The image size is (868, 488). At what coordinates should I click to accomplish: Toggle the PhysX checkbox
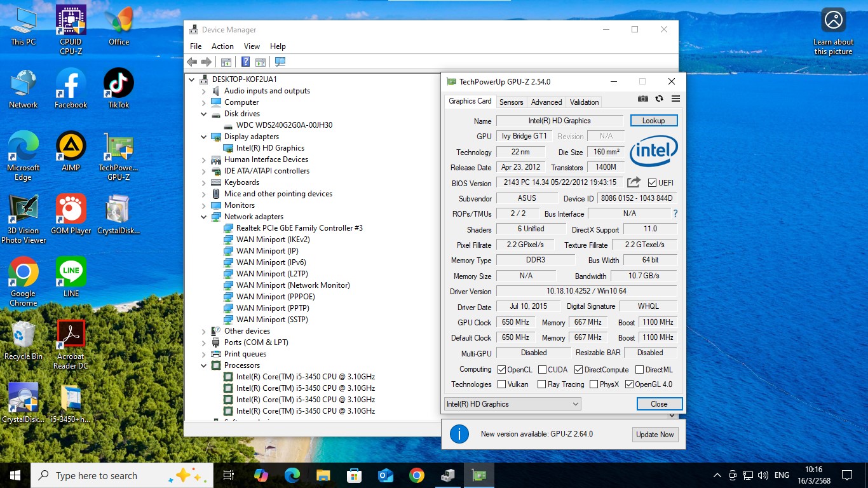pyautogui.click(x=593, y=384)
